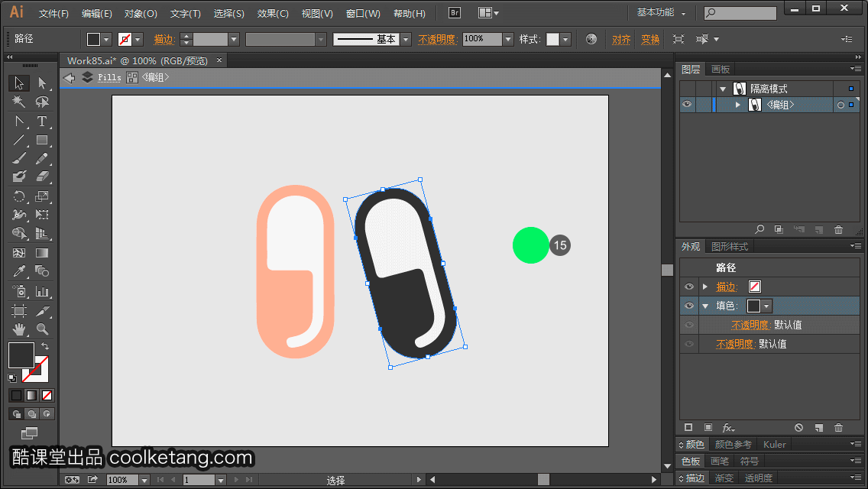This screenshot has width=868, height=489.
Task: Open the fx effects menu in Appearance
Action: tap(728, 428)
